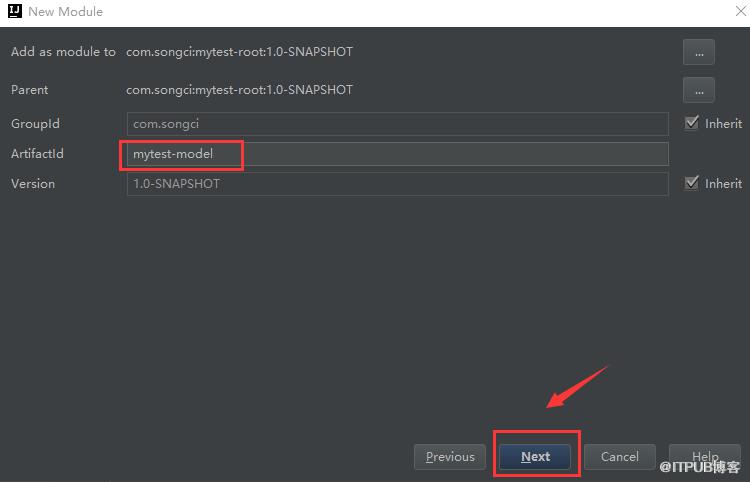The image size is (750, 482).
Task: Click the Version field 1.0-SNAPSHOT
Action: [397, 184]
